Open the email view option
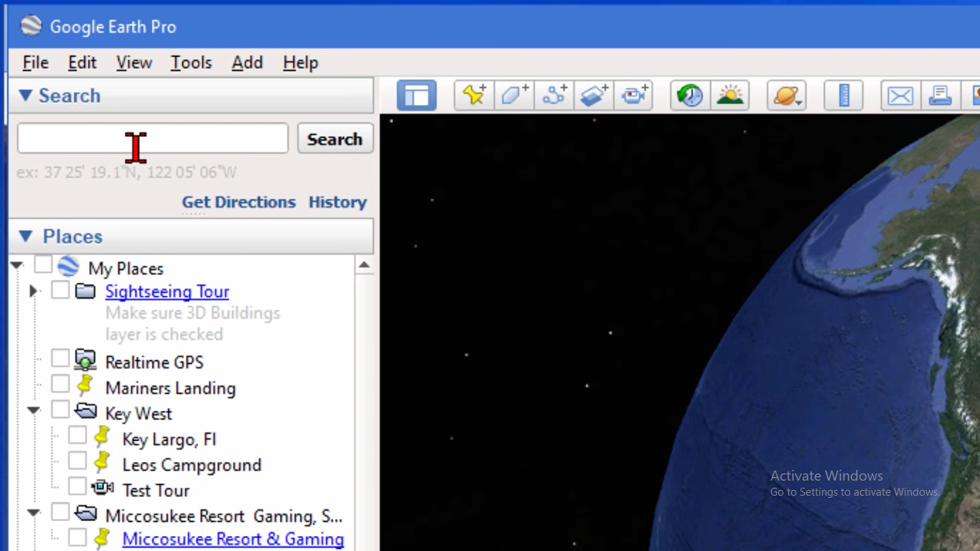 (x=900, y=94)
